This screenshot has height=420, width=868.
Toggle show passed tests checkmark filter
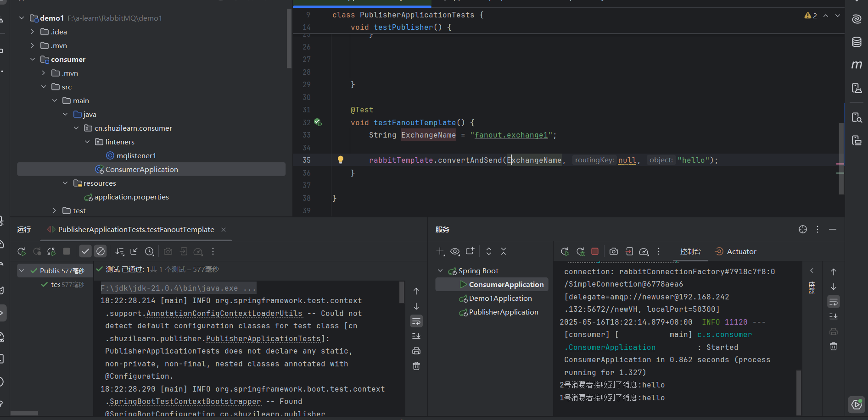pos(85,251)
